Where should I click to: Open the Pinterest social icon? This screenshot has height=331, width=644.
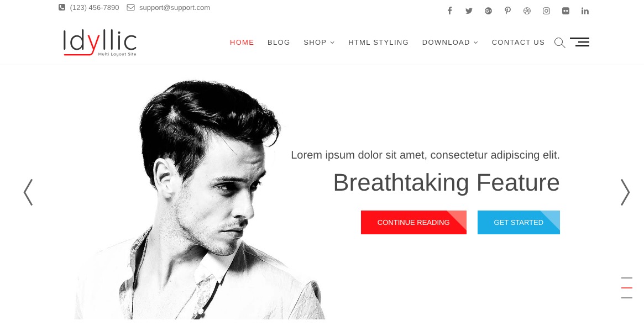[507, 10]
